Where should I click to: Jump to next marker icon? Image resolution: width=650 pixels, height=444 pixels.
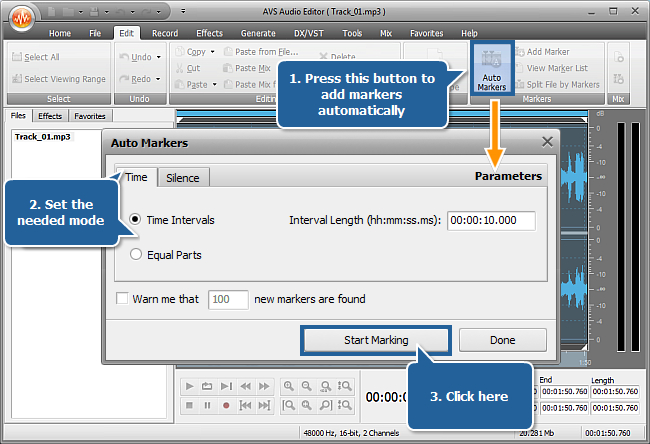[x=264, y=405]
